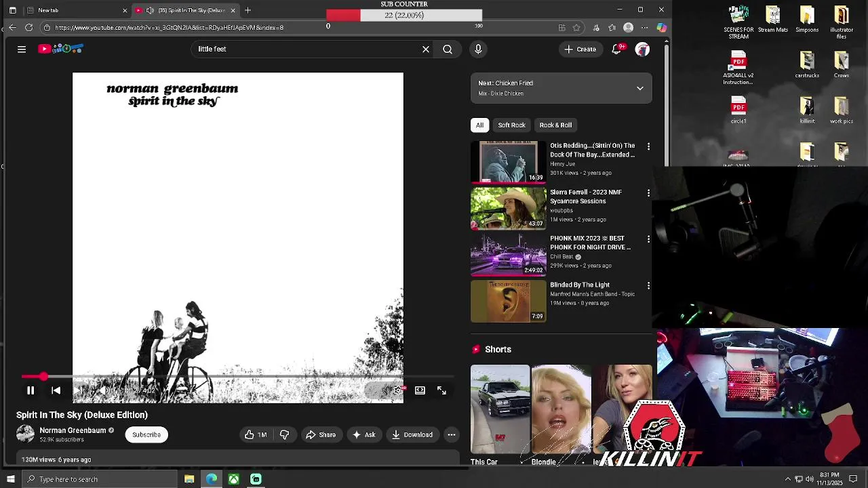Select the Rock & Roll filter chip

(555, 125)
